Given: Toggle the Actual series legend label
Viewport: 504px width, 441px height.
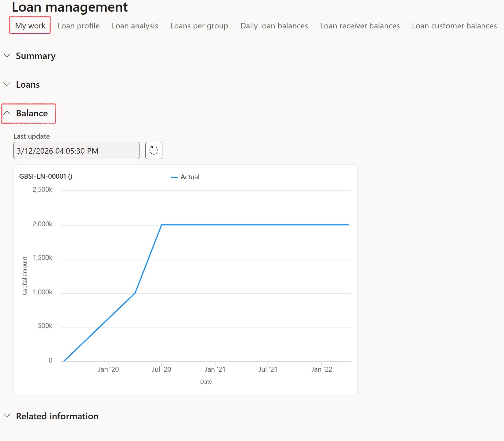Looking at the screenshot, I should point(190,177).
